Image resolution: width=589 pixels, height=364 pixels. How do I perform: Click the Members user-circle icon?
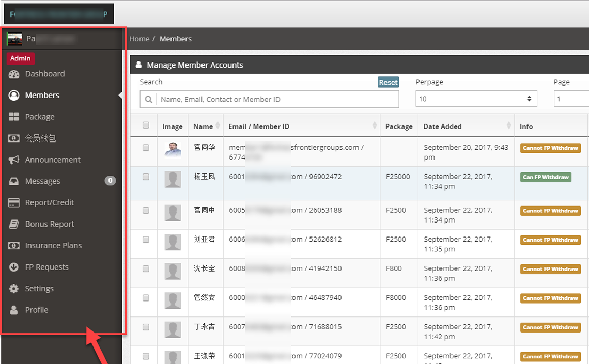click(x=14, y=96)
